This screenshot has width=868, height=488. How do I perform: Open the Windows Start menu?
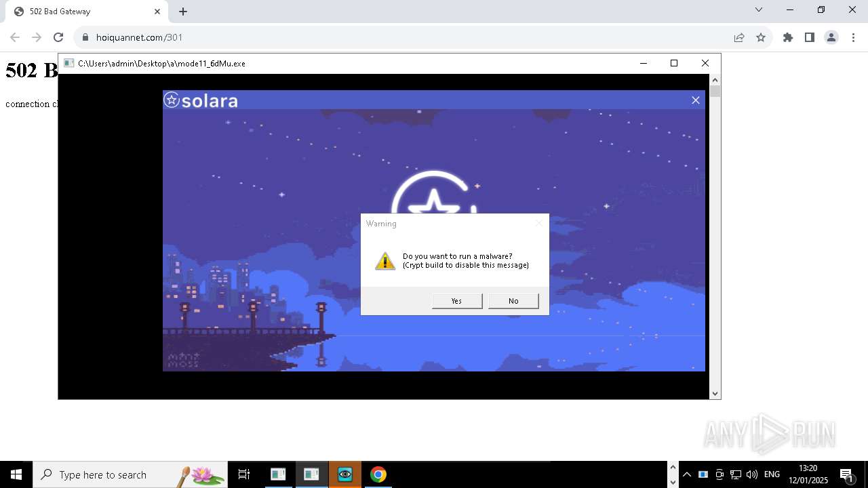pyautogui.click(x=16, y=474)
